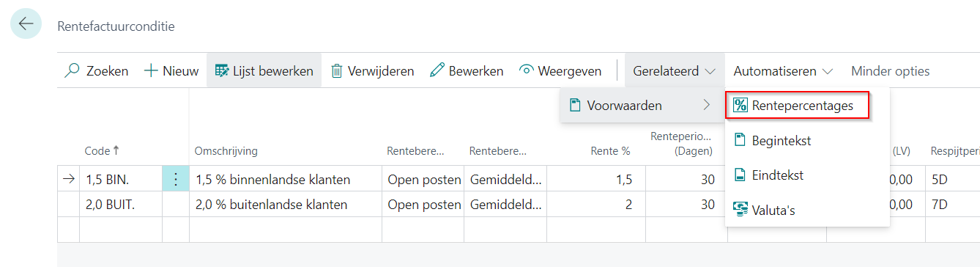Click the Omschrijving column header
The width and height of the screenshot is (980, 267).
(x=226, y=151)
